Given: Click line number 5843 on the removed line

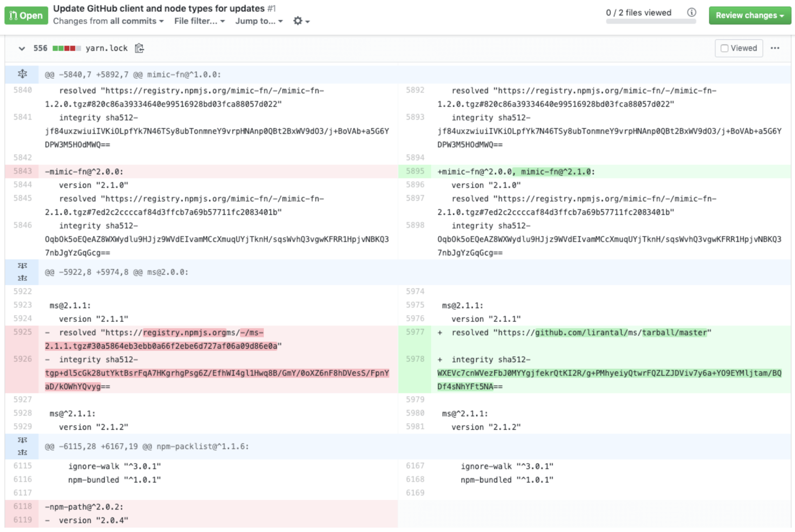Looking at the screenshot, I should pos(22,171).
